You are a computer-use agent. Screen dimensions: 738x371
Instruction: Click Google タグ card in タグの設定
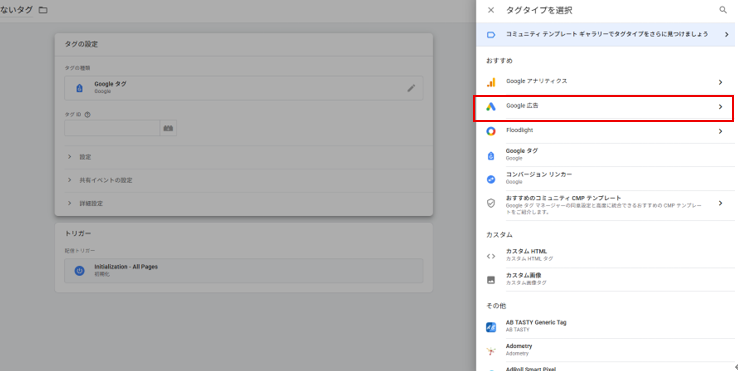click(243, 88)
